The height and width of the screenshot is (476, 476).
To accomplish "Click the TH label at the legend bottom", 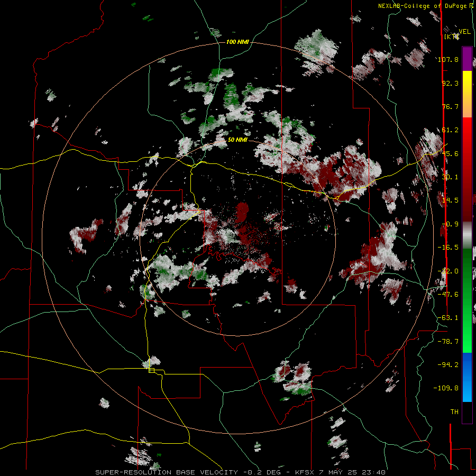I will [454, 412].
